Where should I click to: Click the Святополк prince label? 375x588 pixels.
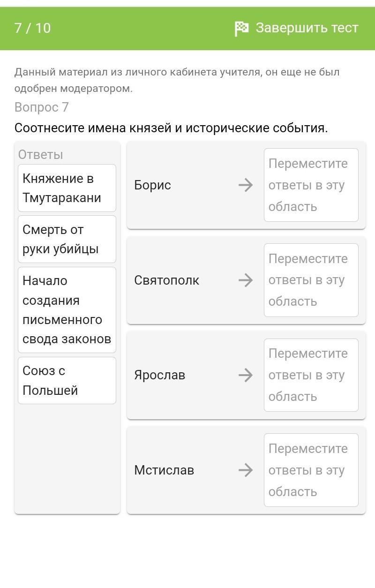(166, 280)
